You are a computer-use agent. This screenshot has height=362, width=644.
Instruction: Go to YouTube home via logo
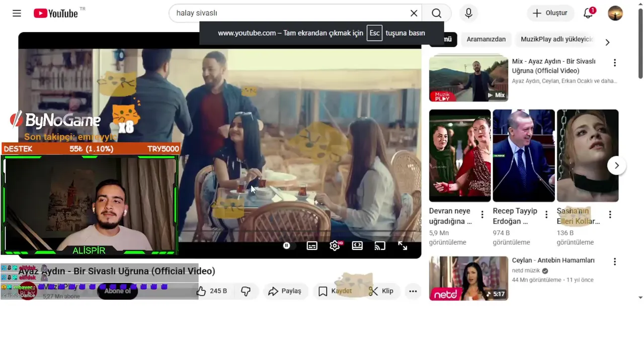click(x=56, y=13)
